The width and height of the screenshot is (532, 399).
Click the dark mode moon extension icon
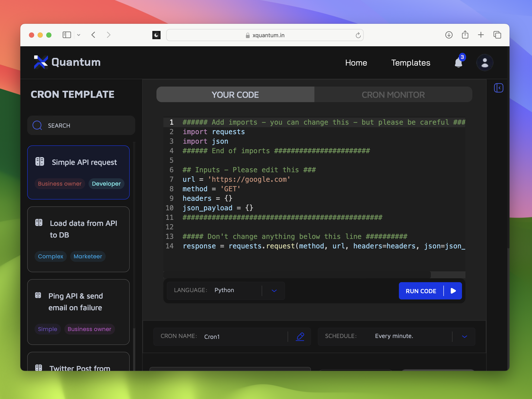156,35
